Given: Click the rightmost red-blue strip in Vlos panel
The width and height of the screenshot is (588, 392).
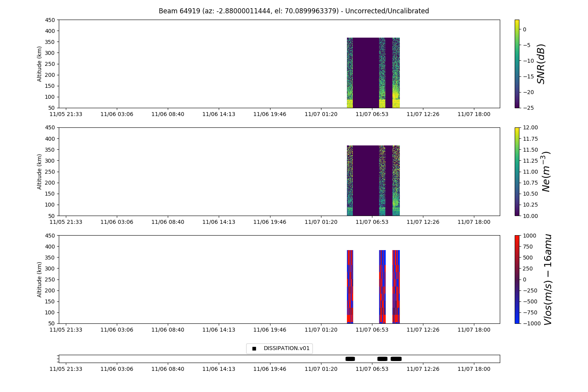Looking at the screenshot, I should coord(396,286).
